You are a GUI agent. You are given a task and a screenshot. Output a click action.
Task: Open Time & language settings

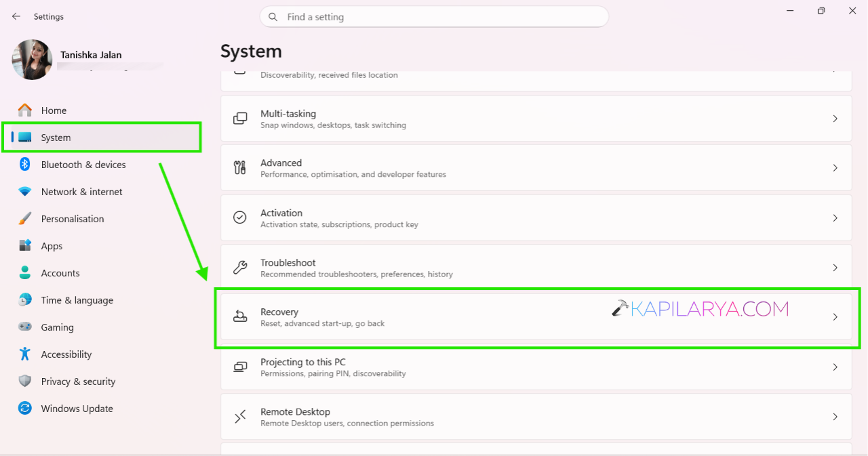[77, 300]
